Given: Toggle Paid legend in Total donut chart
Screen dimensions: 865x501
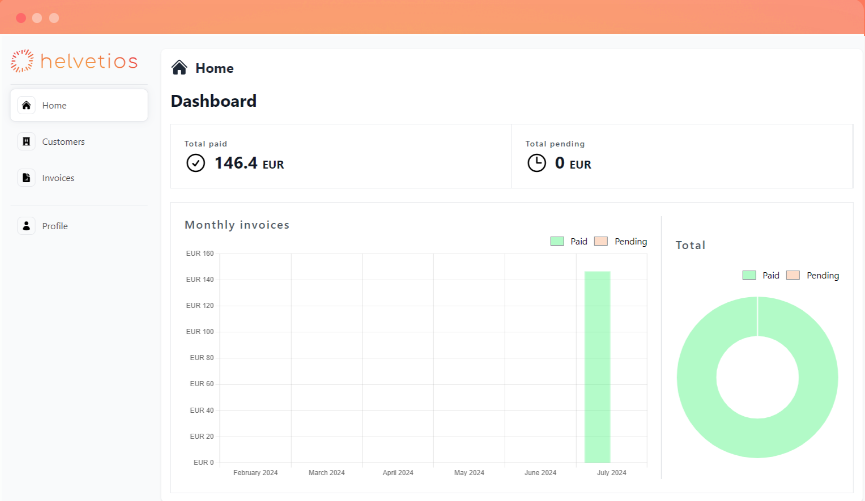Looking at the screenshot, I should pyautogui.click(x=749, y=275).
